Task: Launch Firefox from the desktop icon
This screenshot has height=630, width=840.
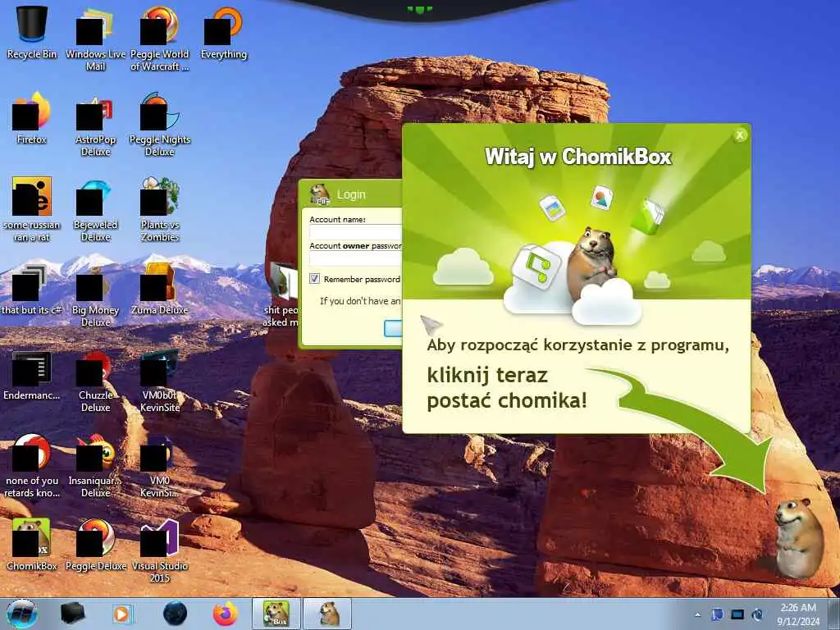Action: [32, 118]
